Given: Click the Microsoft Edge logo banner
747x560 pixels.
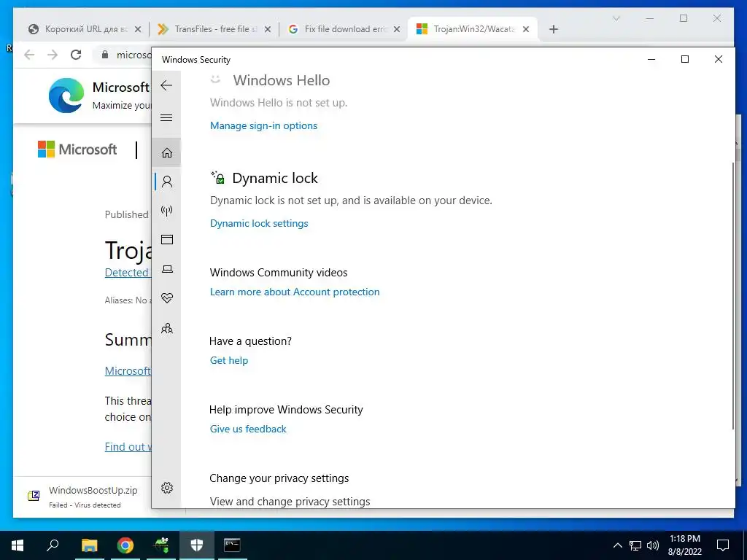Looking at the screenshot, I should coord(66,96).
